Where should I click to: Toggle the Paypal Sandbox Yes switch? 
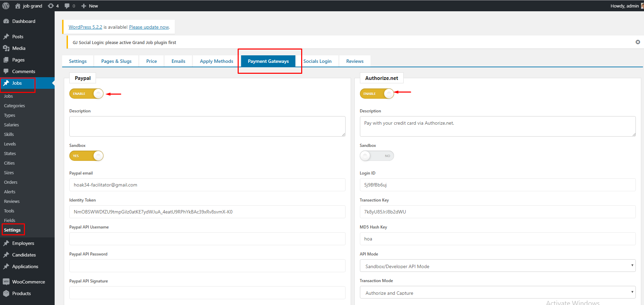click(x=86, y=156)
